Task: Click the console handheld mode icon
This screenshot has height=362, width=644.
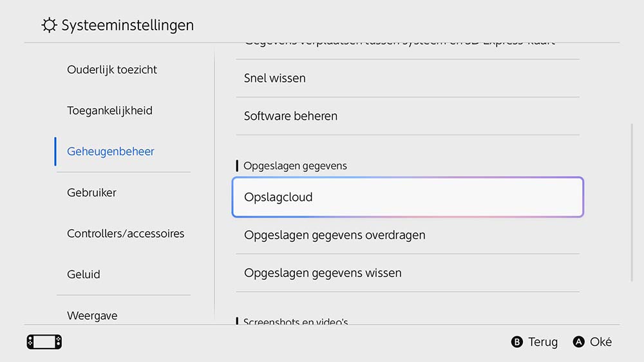Action: [x=44, y=342]
